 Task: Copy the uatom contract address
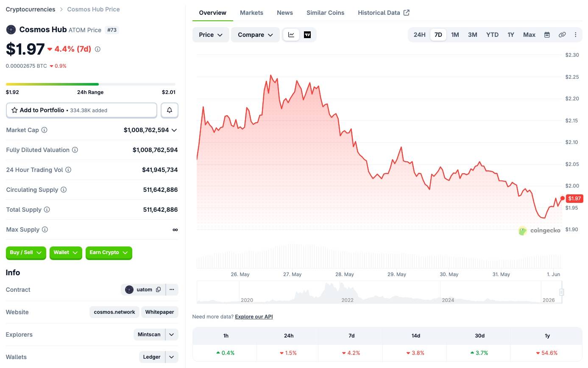[159, 290]
